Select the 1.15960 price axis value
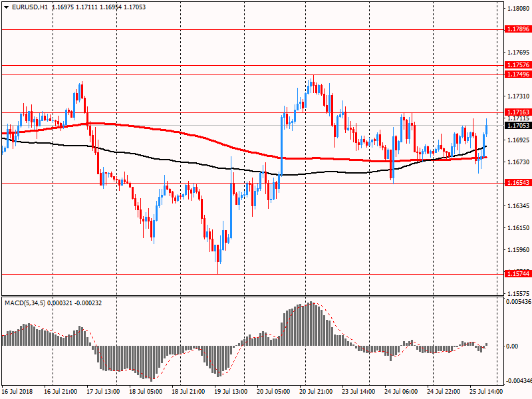The height and width of the screenshot is (399, 532). pyautogui.click(x=519, y=250)
